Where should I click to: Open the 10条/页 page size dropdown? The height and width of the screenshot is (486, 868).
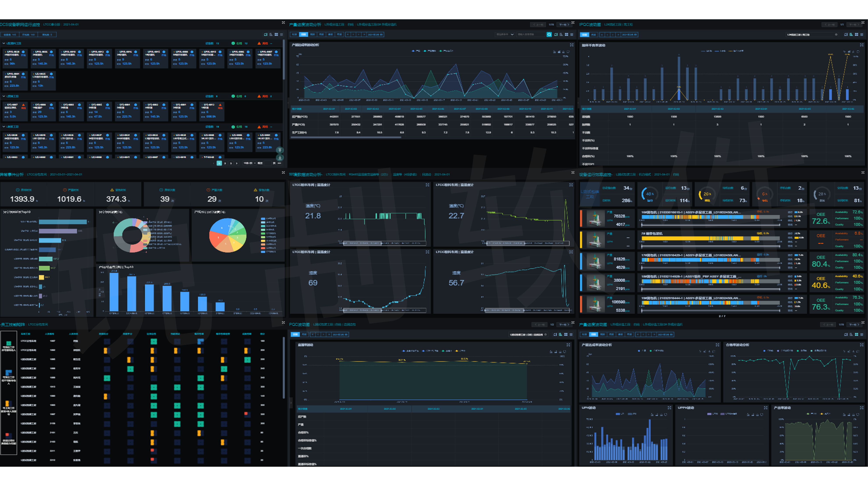pyautogui.click(x=249, y=163)
